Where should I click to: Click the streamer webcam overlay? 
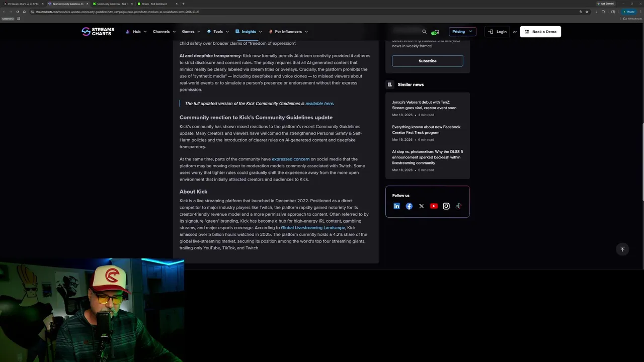pos(92,310)
